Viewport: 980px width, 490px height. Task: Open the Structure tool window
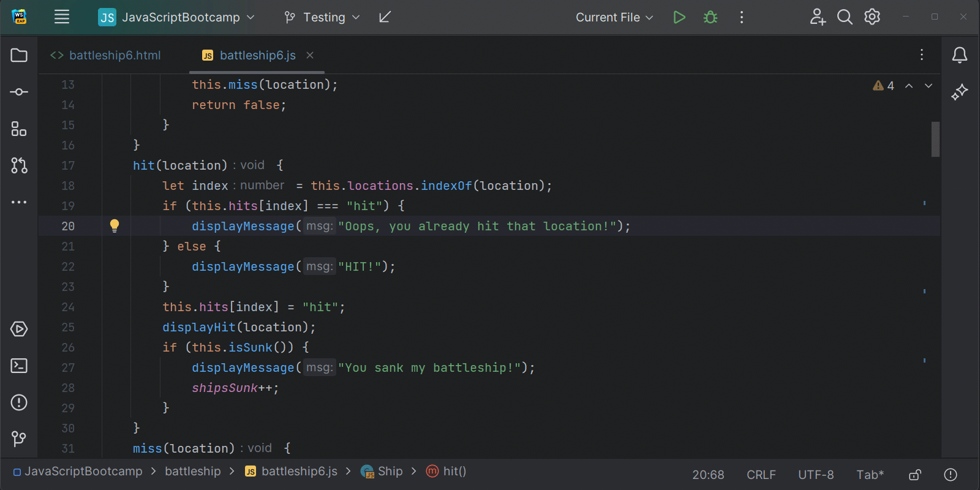pos(19,129)
